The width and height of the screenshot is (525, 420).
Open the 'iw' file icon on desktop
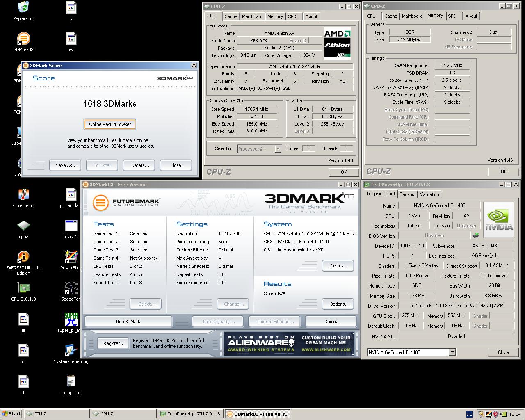click(x=71, y=39)
